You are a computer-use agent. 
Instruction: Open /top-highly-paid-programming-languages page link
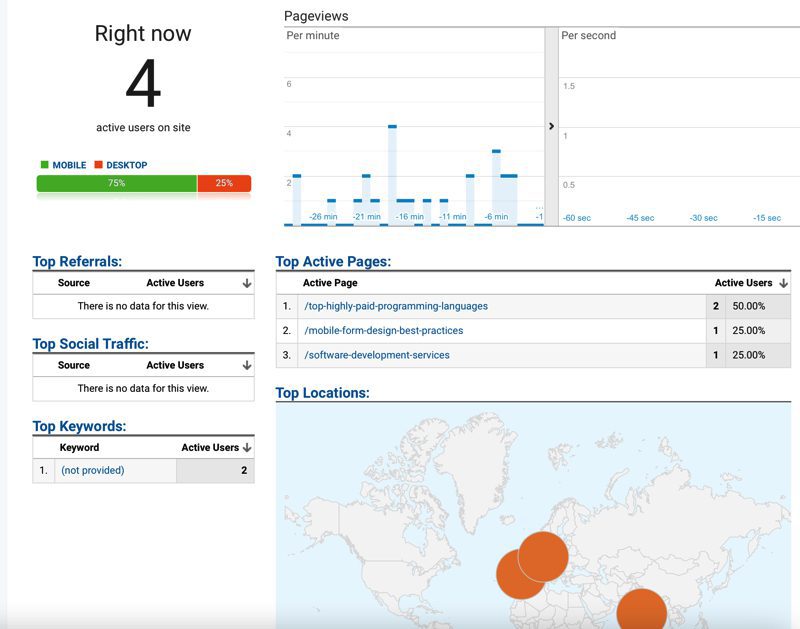click(396, 306)
